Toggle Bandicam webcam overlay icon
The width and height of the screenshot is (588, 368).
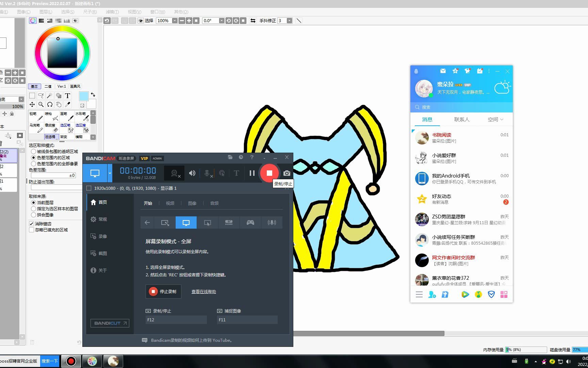(x=175, y=173)
